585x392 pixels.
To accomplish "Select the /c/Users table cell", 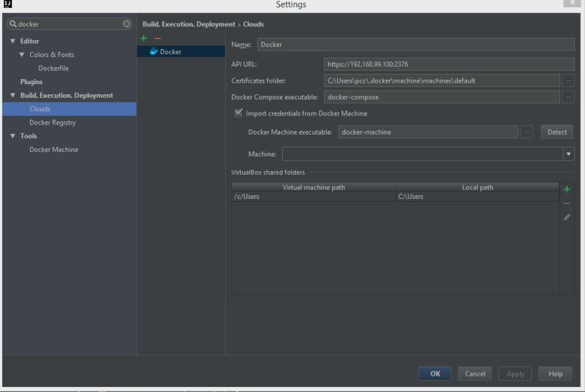I will (x=314, y=197).
